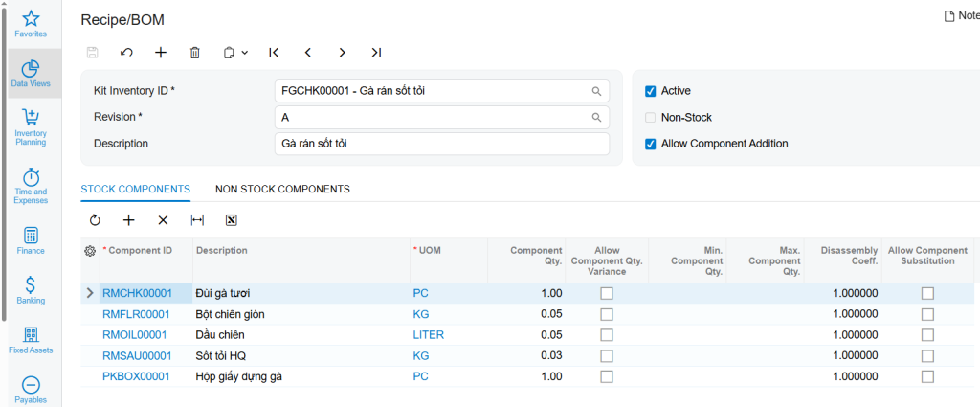
Task: Open the RMSAU00001 component link
Action: (x=137, y=355)
